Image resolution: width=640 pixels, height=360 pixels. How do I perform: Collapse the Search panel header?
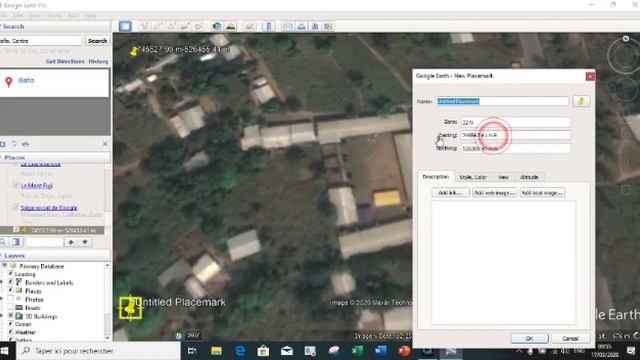pos(55,27)
